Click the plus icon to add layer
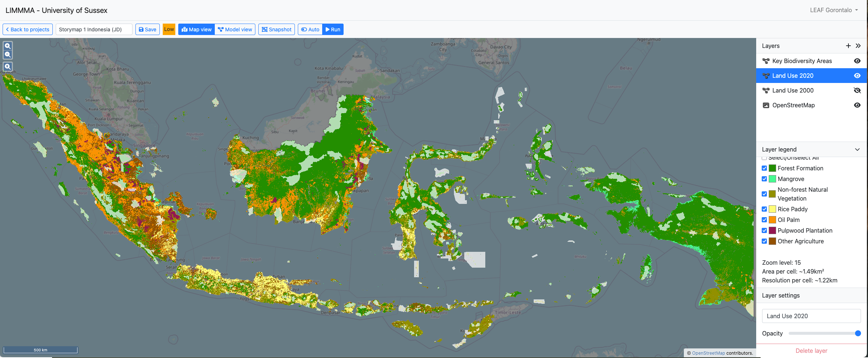The height and width of the screenshot is (358, 868). [x=848, y=46]
